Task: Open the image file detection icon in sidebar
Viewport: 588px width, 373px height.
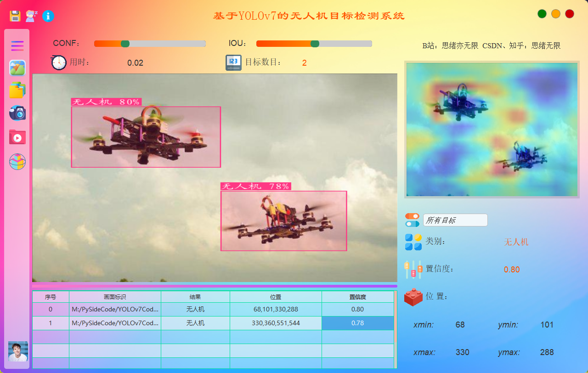Action: [x=17, y=68]
